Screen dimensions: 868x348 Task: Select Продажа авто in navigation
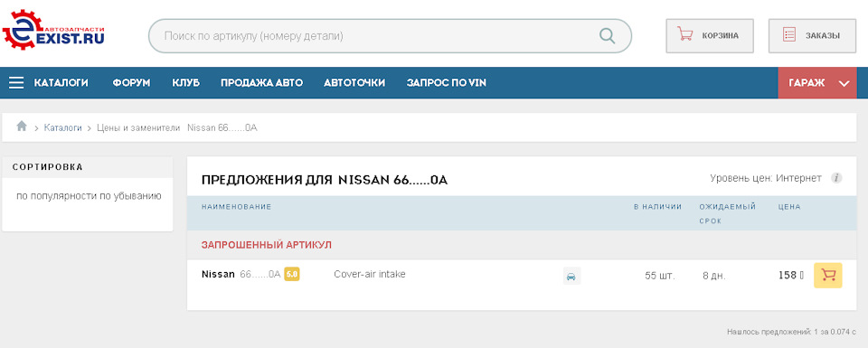point(261,83)
